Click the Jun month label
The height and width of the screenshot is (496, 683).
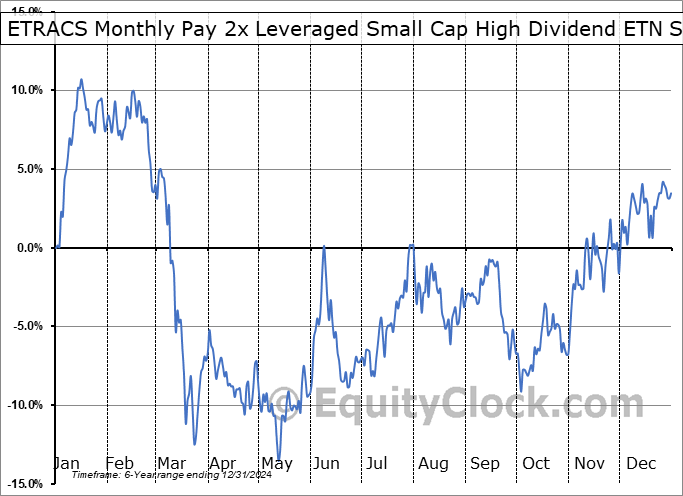pyautogui.click(x=328, y=463)
